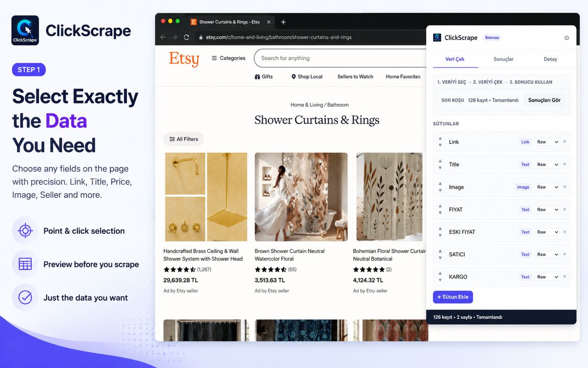Viewport: 588px width, 368px height.
Task: Remove the Link column
Action: [565, 142]
